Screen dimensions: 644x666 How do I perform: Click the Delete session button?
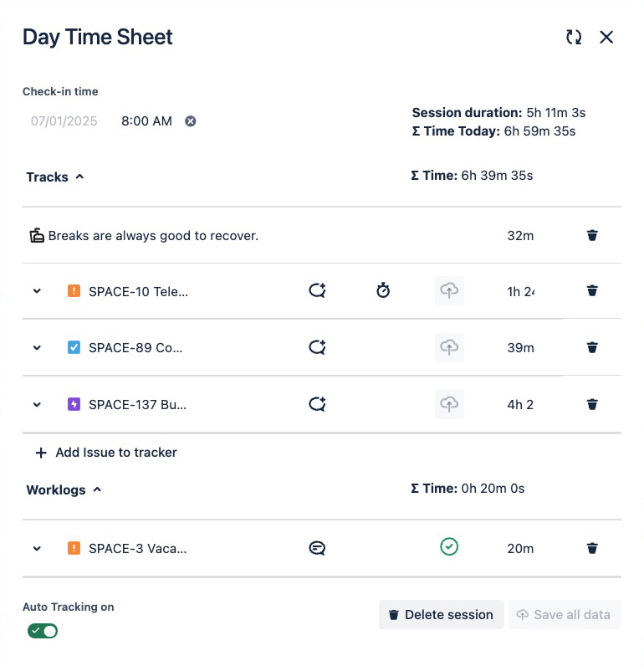(x=441, y=614)
